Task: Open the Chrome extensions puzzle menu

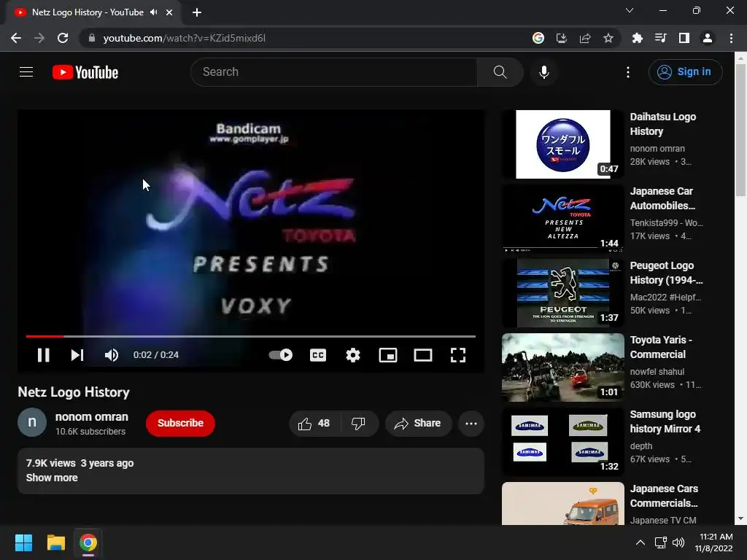Action: click(637, 38)
